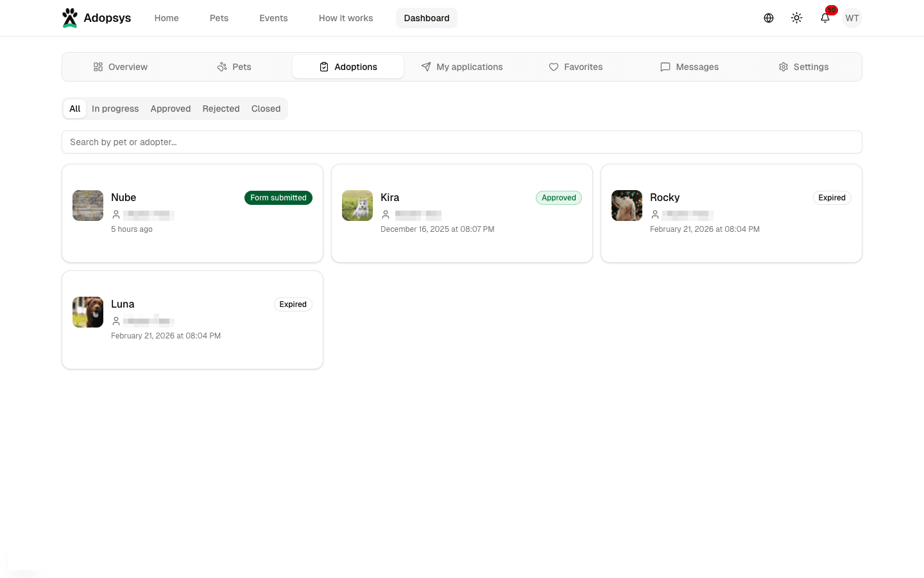Open the Favorites tab
Viewport: 924px width, 578px height.
576,67
